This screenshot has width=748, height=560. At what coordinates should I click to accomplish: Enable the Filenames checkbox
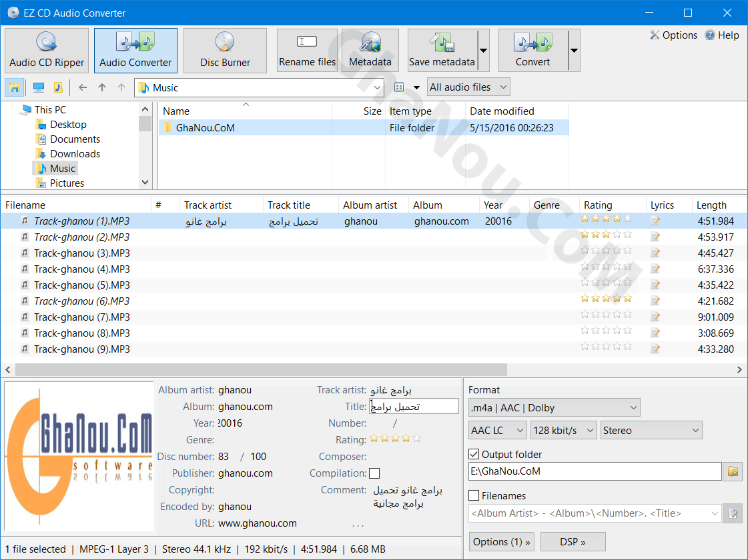coord(474,496)
